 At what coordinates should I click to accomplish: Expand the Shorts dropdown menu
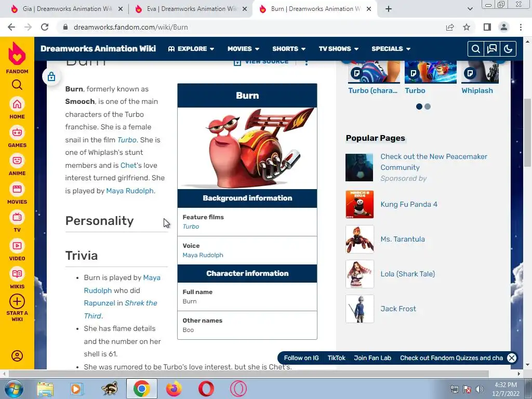coord(289,49)
